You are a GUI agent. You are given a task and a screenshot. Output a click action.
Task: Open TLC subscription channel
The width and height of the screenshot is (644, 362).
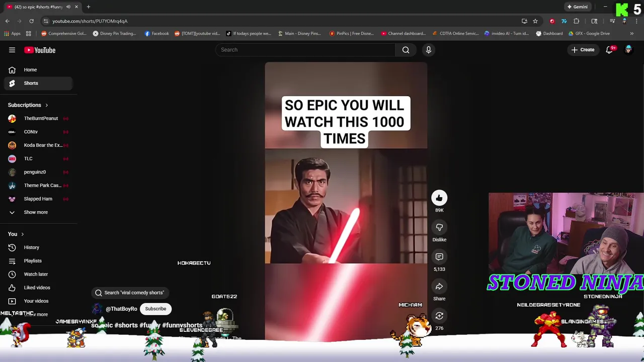point(38,158)
